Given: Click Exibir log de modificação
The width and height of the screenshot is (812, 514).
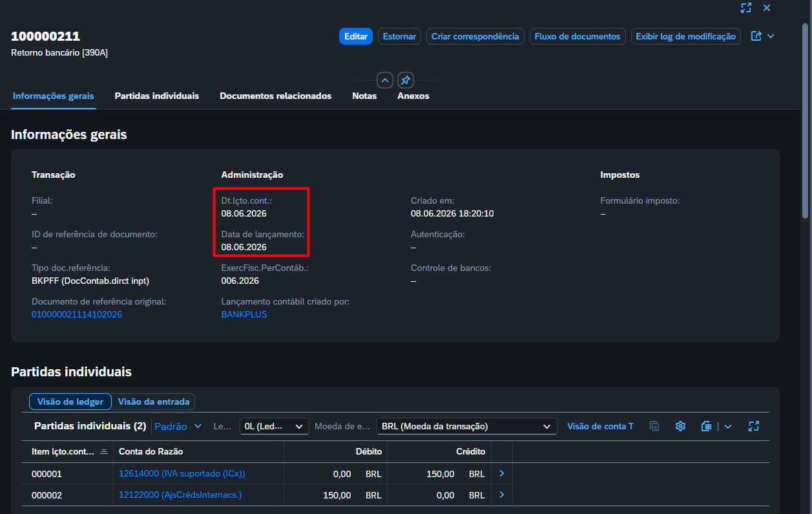Looking at the screenshot, I should pos(686,36).
